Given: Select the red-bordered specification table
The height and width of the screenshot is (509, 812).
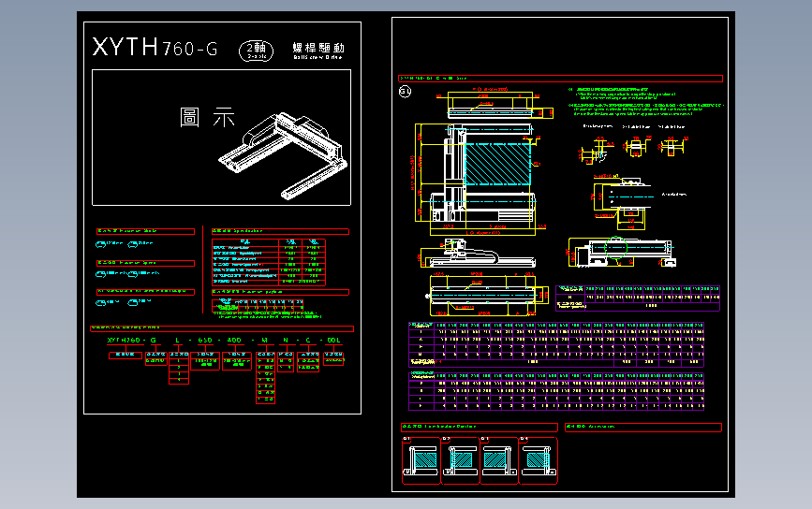Looking at the screenshot, I should tap(268, 262).
